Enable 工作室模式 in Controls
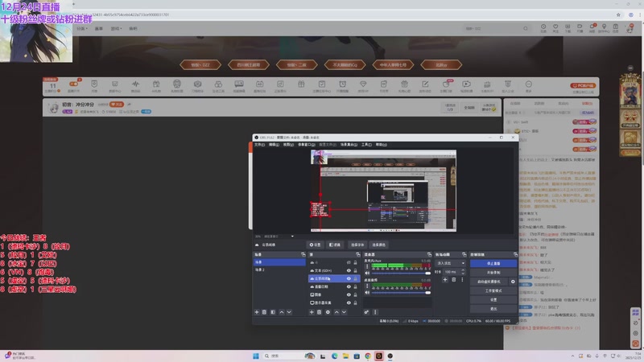The width and height of the screenshot is (644, 362). click(x=493, y=291)
